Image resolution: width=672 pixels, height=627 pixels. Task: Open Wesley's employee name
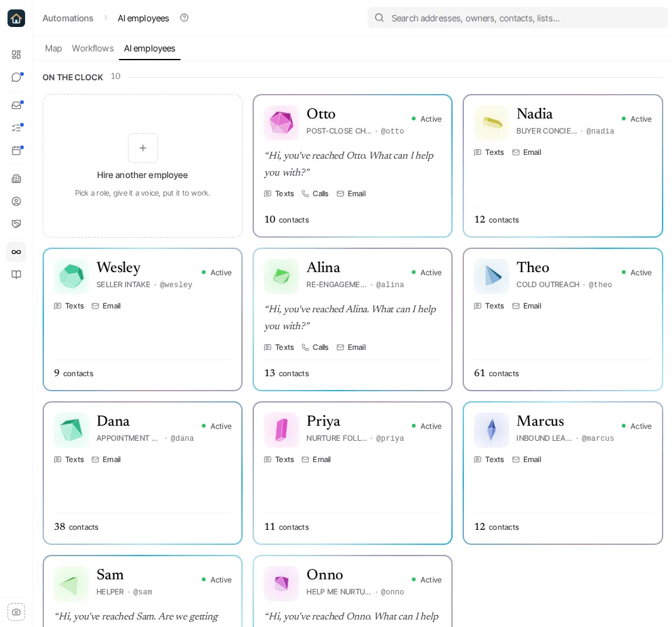tap(118, 268)
